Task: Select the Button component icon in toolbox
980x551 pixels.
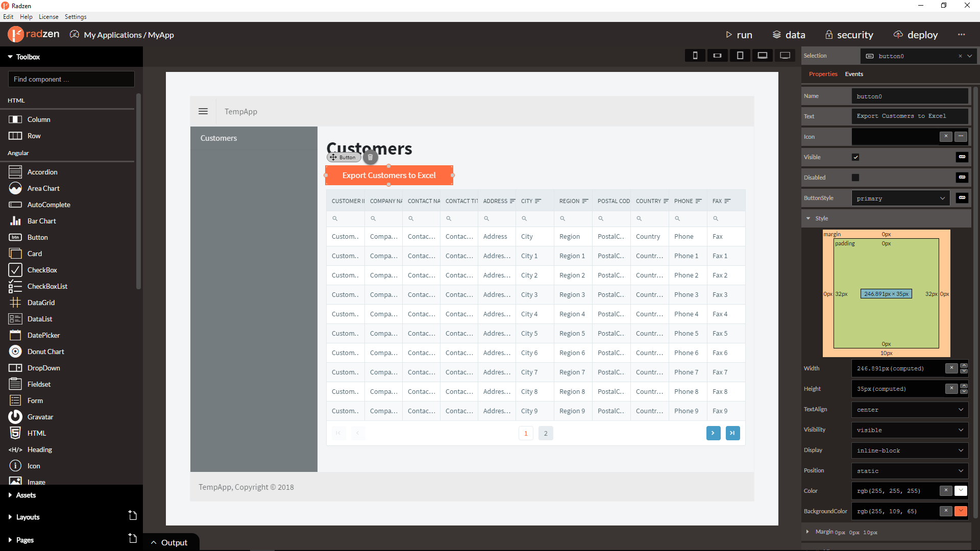Action: tap(15, 237)
